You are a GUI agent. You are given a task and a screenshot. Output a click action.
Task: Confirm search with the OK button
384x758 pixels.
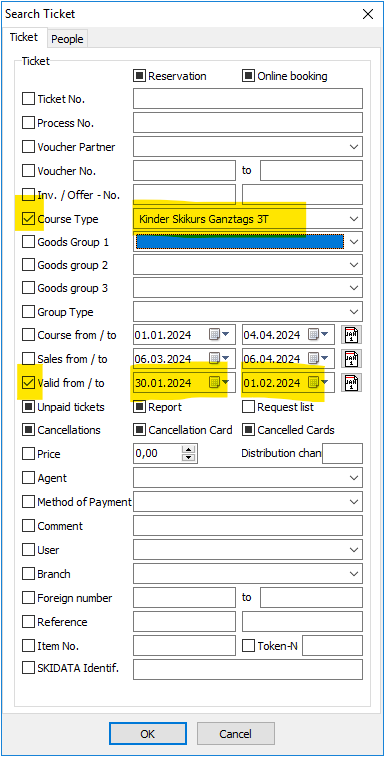click(148, 734)
